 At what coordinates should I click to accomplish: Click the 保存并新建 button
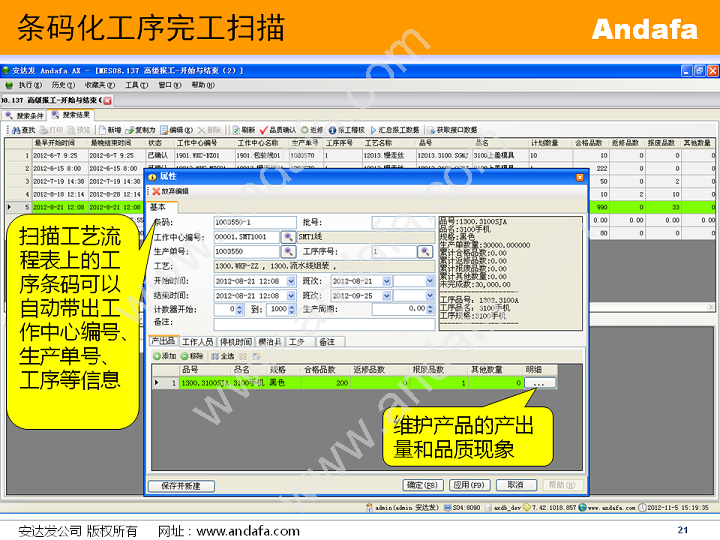click(x=181, y=485)
